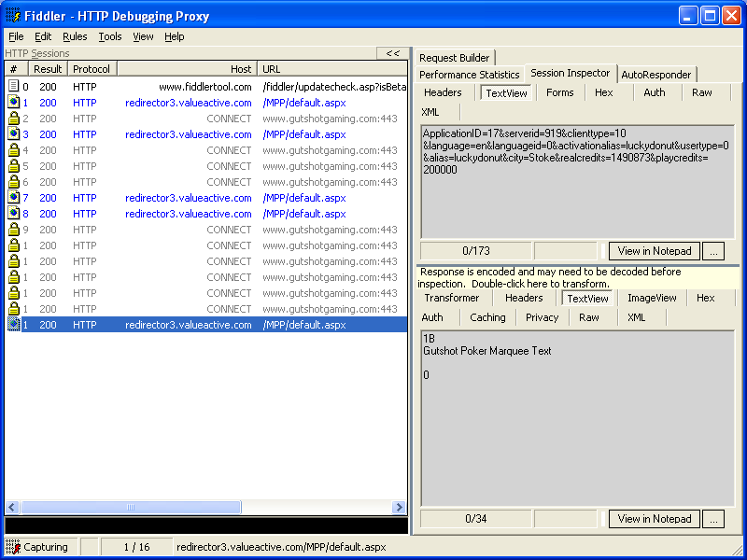
Task: Click the lock icon of session 9
Action: click(14, 230)
